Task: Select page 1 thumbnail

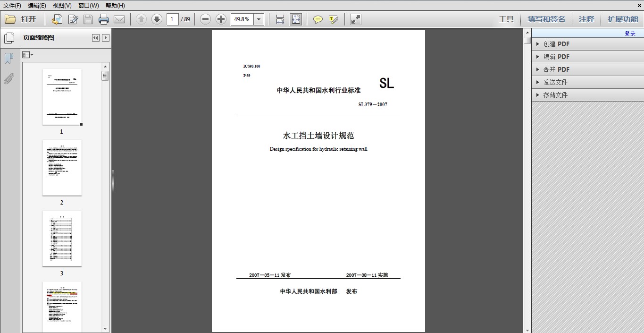Action: pyautogui.click(x=62, y=97)
